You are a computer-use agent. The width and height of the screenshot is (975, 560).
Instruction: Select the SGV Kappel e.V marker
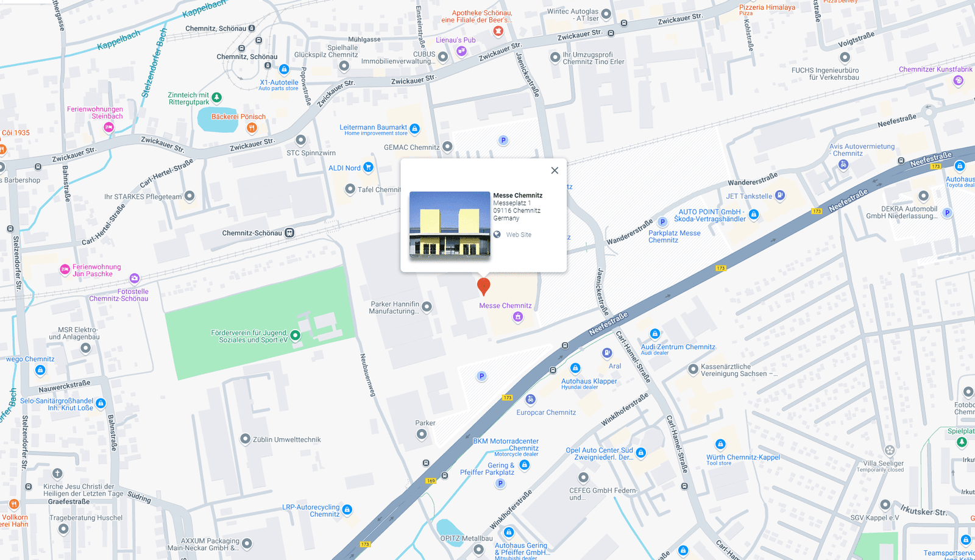click(x=885, y=505)
